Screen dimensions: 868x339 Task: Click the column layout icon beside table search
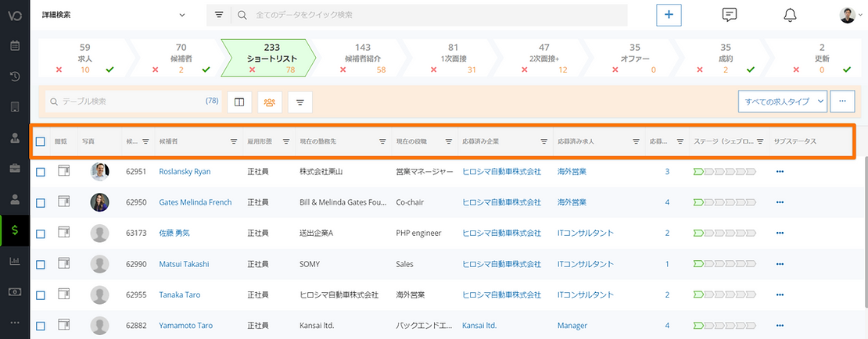[239, 102]
